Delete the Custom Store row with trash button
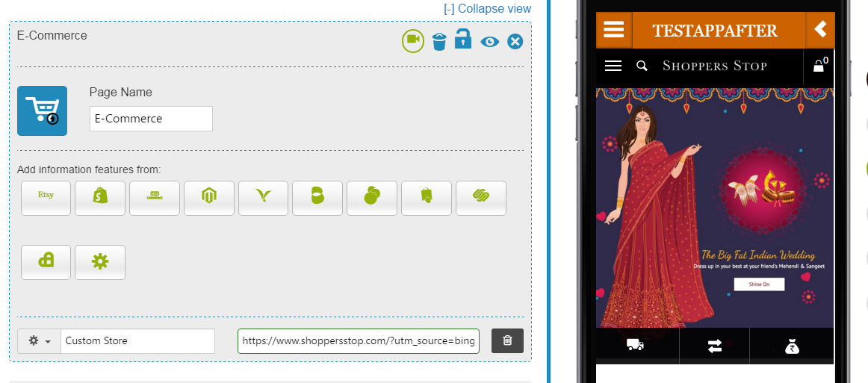 [507, 340]
